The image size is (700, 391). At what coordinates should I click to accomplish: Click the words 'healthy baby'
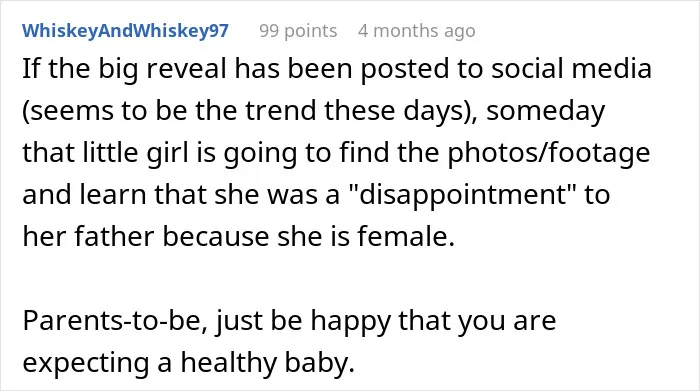267,363
